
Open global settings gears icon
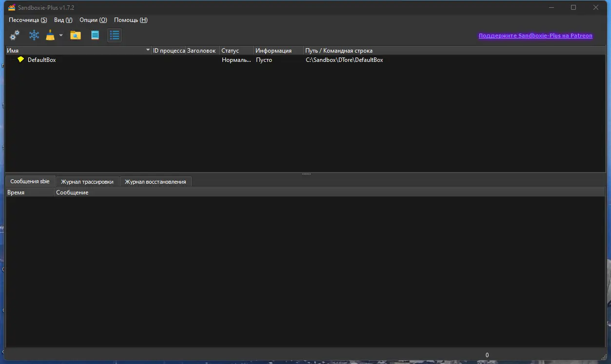click(x=15, y=35)
